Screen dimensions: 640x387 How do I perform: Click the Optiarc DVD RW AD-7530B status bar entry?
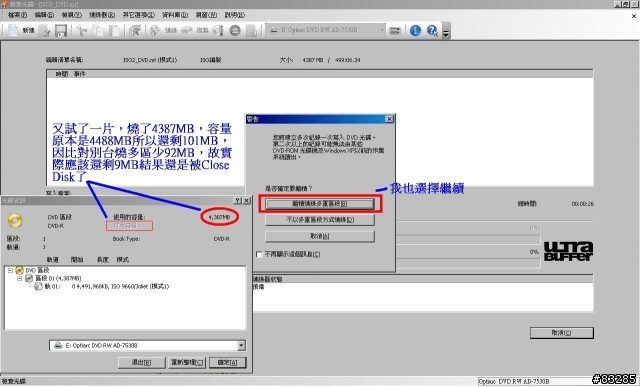514,381
